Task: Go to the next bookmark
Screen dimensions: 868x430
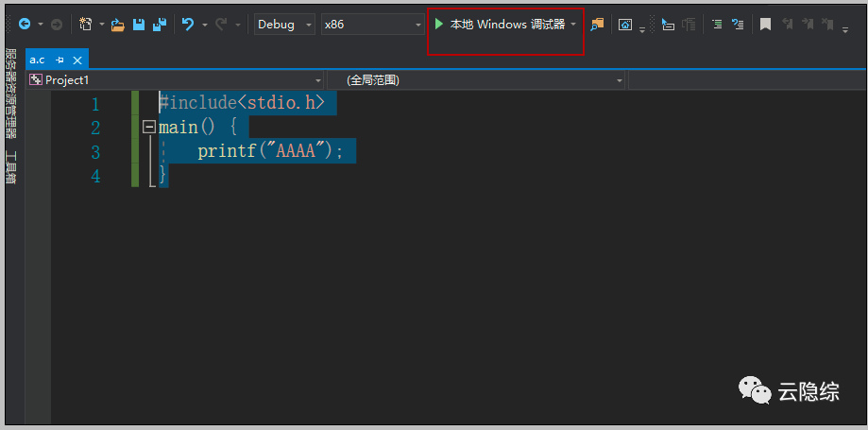Action: click(808, 25)
